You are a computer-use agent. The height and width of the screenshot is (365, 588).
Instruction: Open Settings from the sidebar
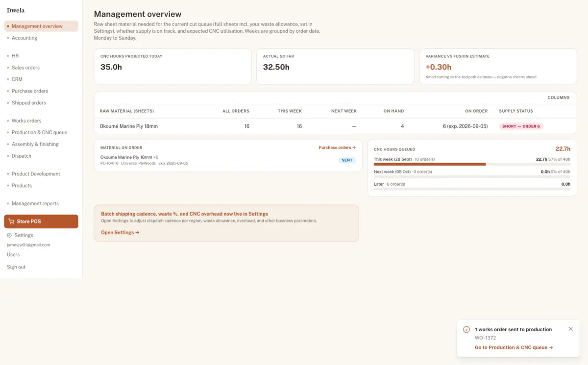[24, 236]
